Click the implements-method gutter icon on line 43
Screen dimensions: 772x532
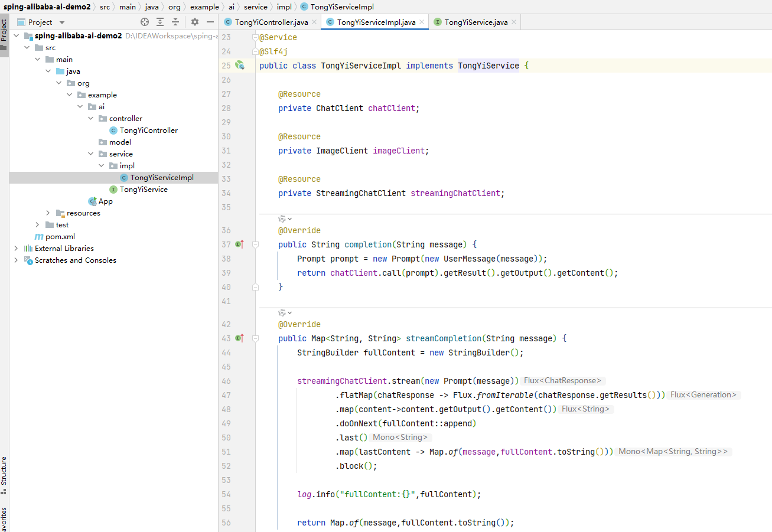click(x=239, y=338)
